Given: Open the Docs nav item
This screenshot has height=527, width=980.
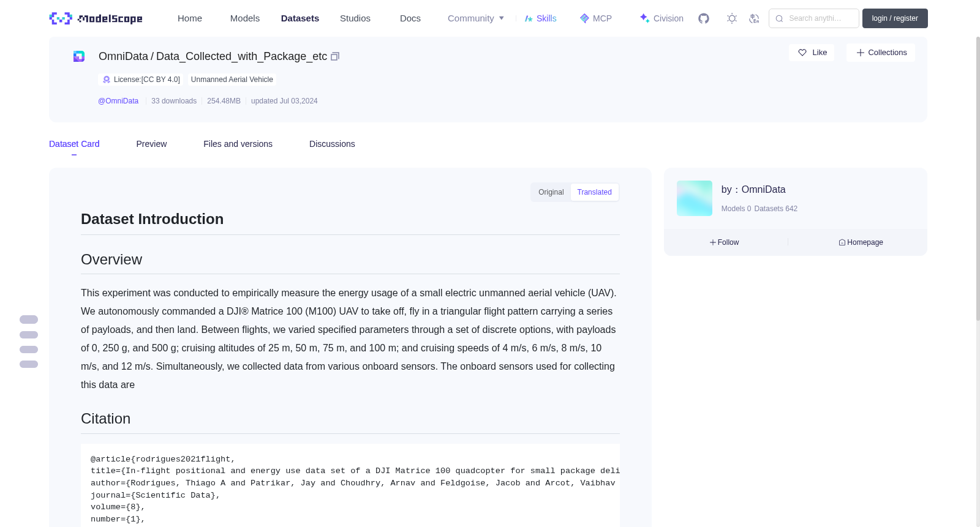Looking at the screenshot, I should [410, 18].
